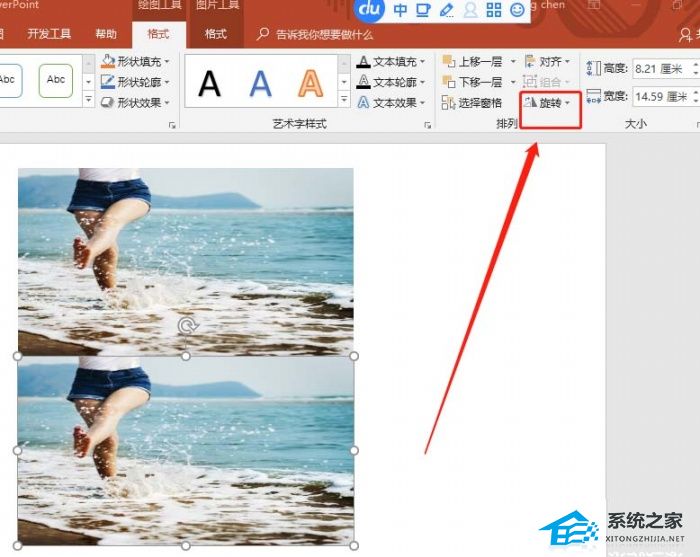
Task: Open the 选择窗格 selection pane
Action: [x=472, y=103]
